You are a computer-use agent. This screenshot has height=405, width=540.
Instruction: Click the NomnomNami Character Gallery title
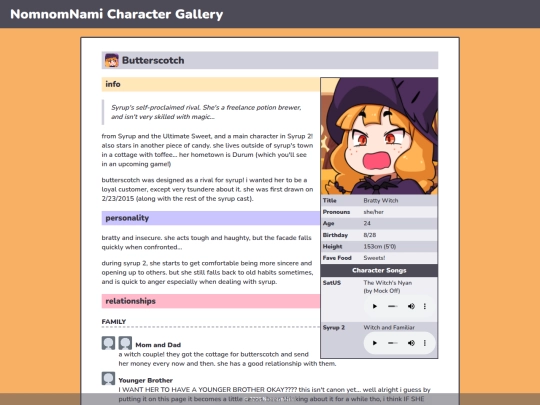tap(117, 14)
